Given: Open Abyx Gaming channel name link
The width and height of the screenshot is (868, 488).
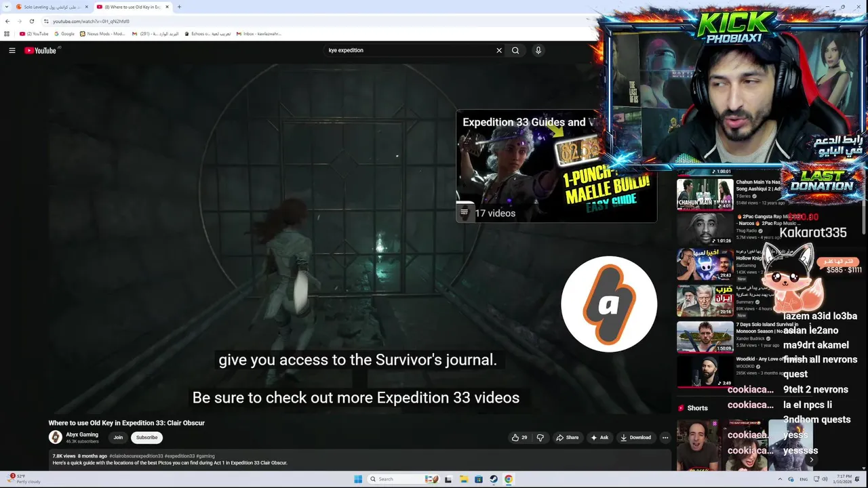Looking at the screenshot, I should pyautogui.click(x=82, y=434).
